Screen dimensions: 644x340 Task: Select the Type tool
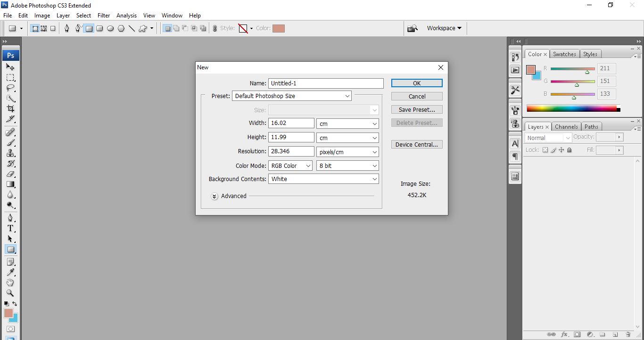(x=10, y=228)
